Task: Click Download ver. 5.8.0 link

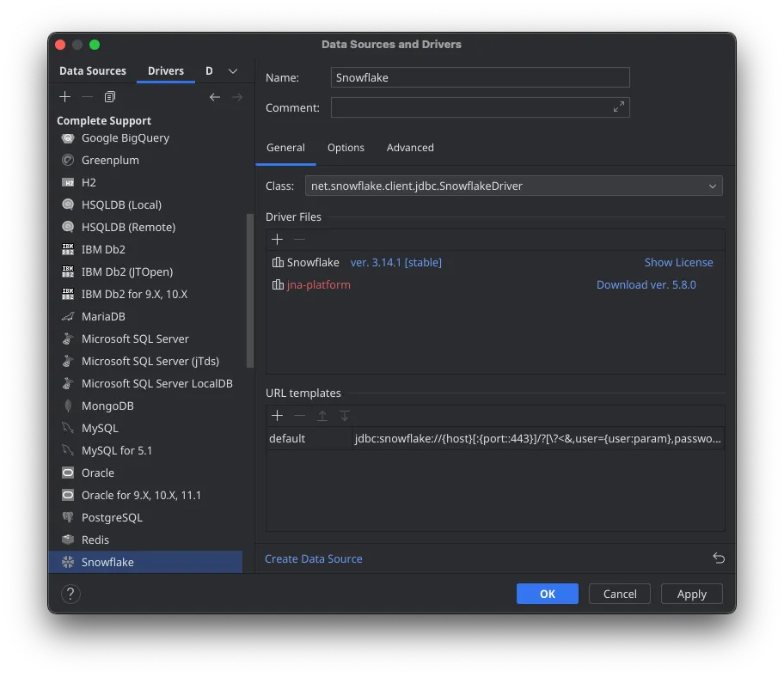Action: [646, 284]
